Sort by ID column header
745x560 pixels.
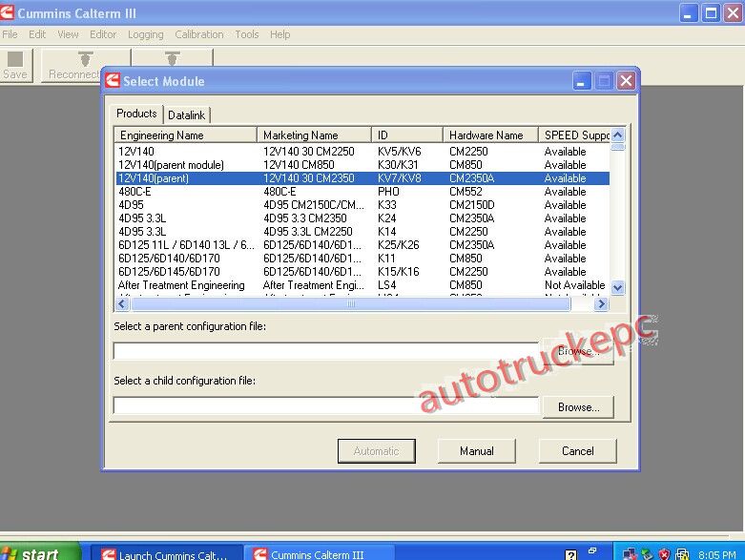point(407,135)
